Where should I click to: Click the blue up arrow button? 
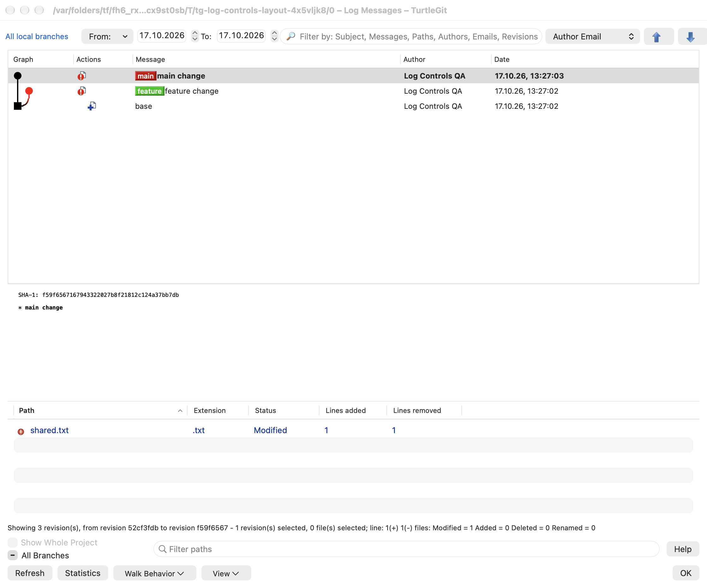pos(658,37)
